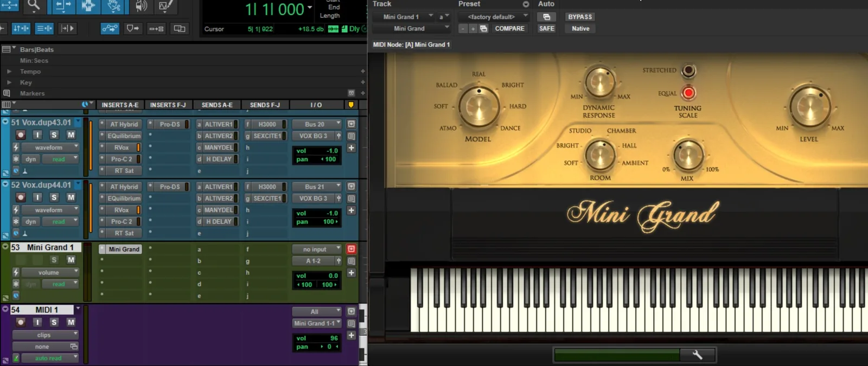This screenshot has width=868, height=366.
Task: Click INSERTS F-J column header
Action: click(x=168, y=105)
